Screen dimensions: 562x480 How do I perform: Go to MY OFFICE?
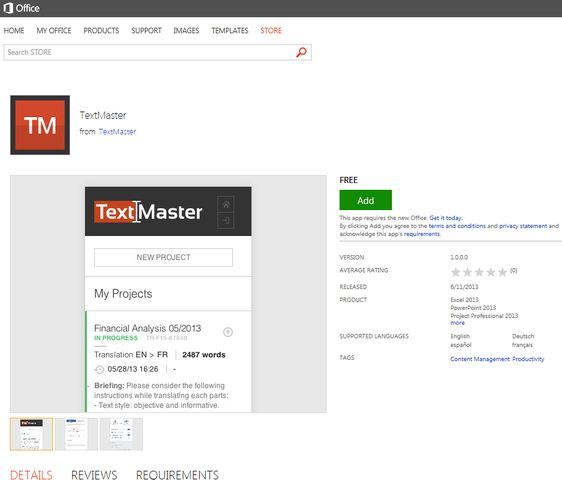[x=54, y=30]
